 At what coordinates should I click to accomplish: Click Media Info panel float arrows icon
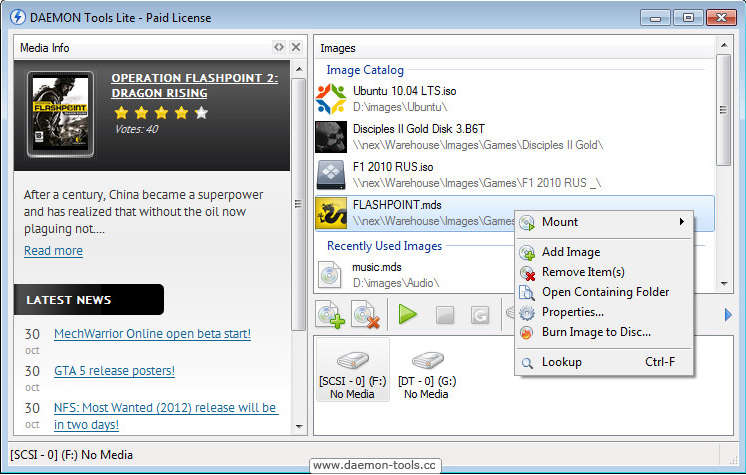(279, 47)
